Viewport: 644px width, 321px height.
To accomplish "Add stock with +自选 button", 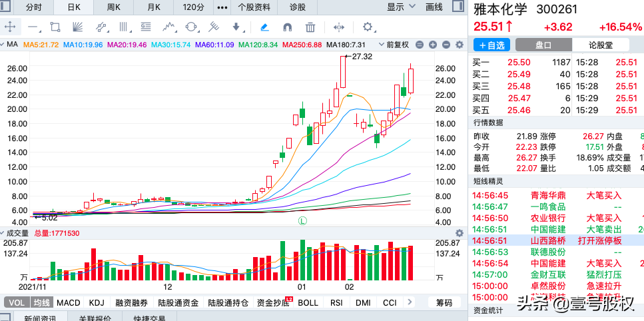I will click(x=491, y=45).
